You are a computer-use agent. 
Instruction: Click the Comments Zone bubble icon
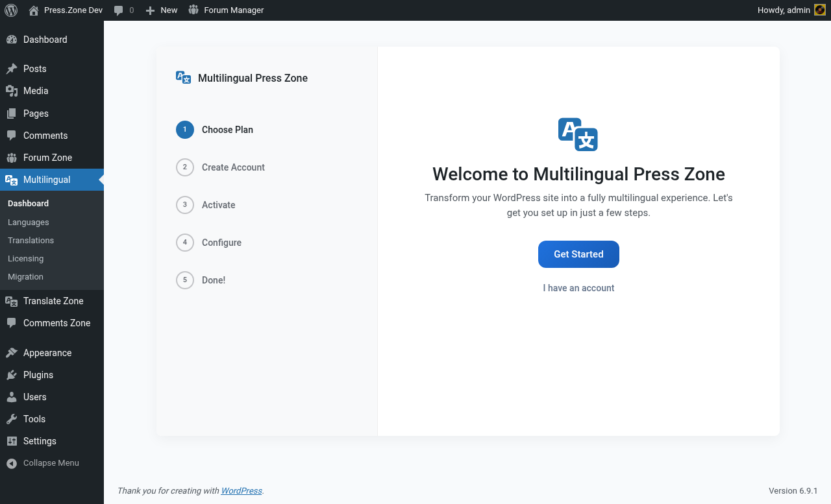12,323
